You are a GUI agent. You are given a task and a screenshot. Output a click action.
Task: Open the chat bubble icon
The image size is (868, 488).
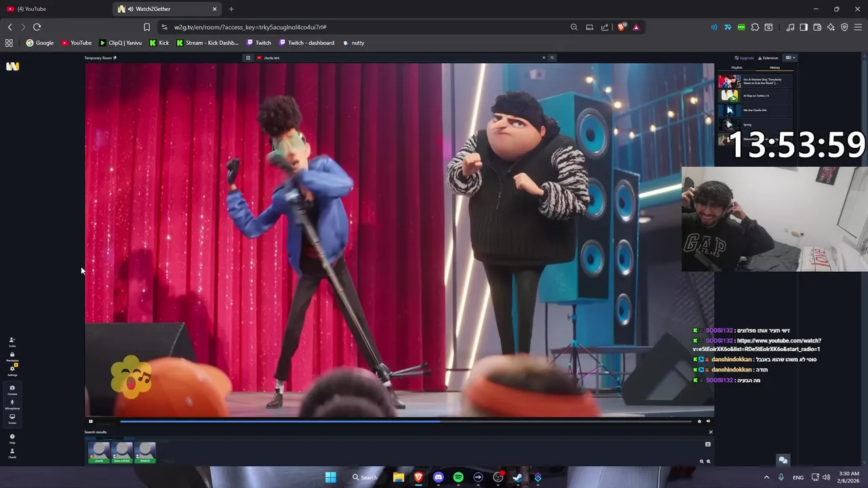coord(783,460)
